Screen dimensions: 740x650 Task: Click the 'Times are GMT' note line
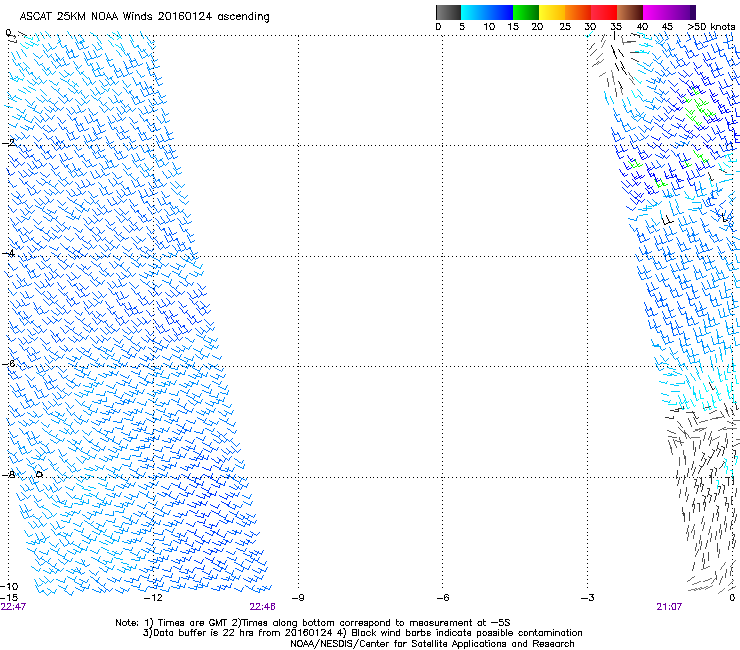click(313, 623)
